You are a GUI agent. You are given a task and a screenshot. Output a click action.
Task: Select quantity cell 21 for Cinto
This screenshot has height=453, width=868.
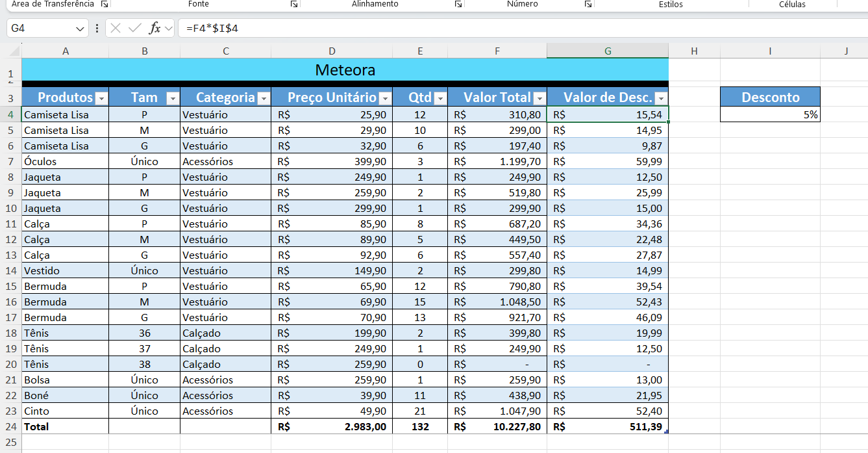[x=420, y=411]
